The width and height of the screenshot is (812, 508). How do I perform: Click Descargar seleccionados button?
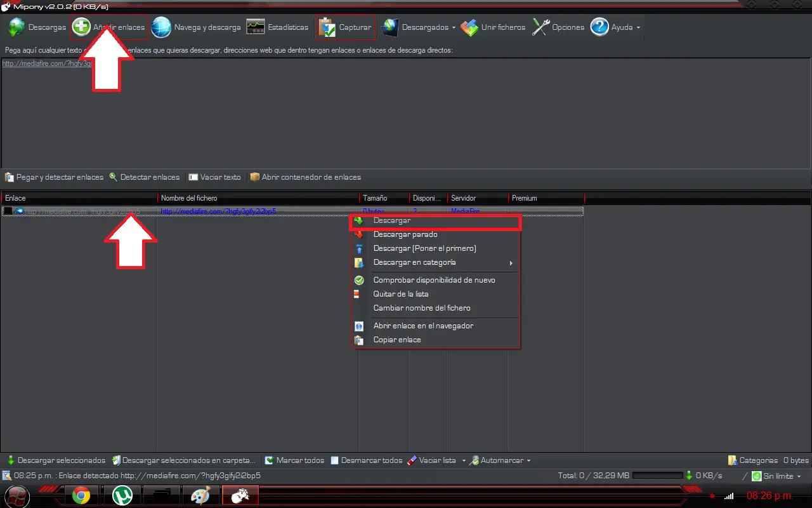pos(56,460)
